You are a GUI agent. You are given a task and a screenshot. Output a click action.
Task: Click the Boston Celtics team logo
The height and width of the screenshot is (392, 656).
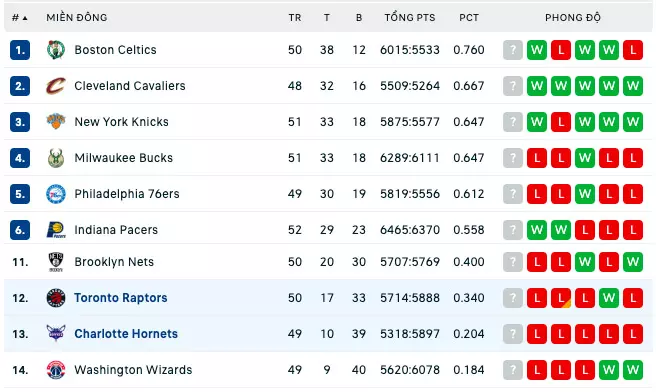click(x=56, y=50)
